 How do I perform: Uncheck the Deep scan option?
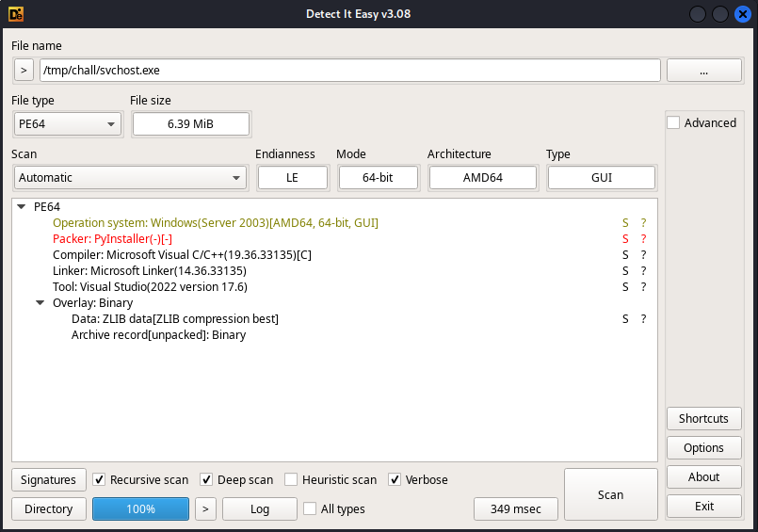pyautogui.click(x=207, y=479)
